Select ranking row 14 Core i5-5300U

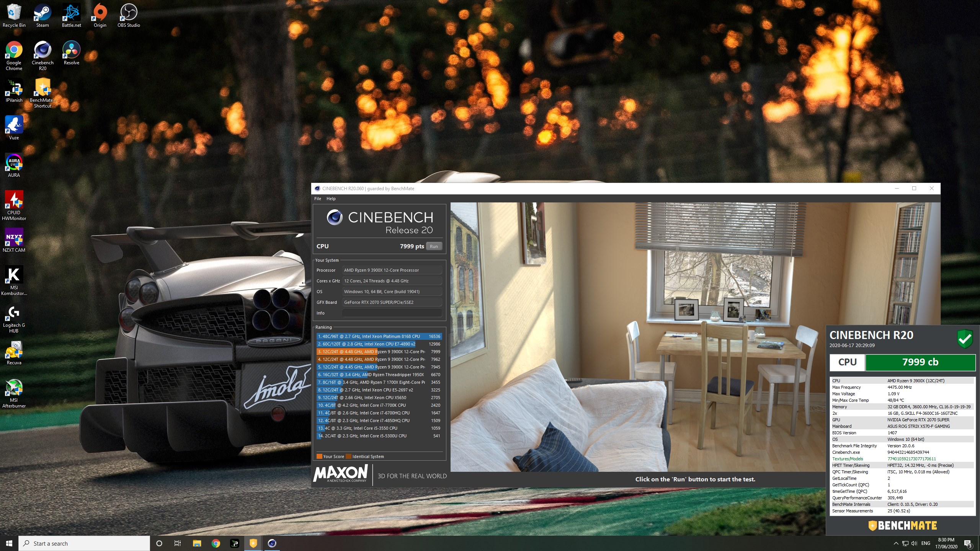(x=379, y=436)
